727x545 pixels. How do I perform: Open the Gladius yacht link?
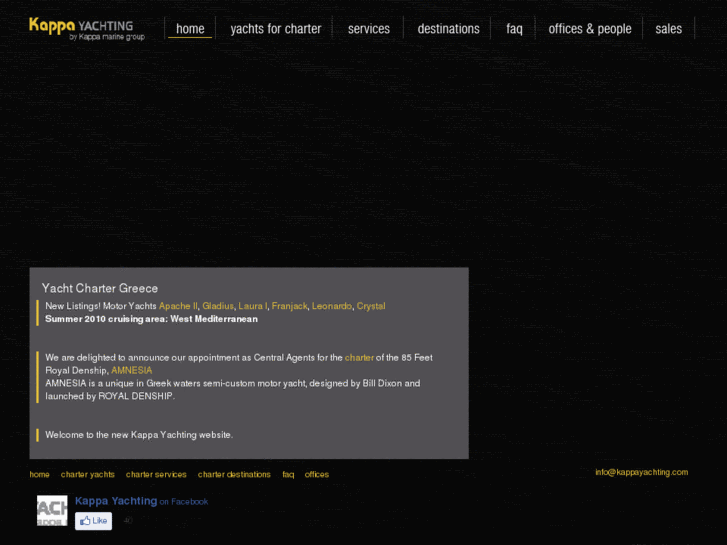[x=218, y=306]
